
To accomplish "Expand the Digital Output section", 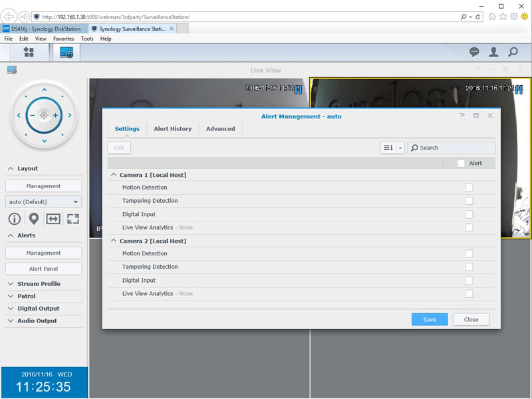I will pyautogui.click(x=11, y=309).
